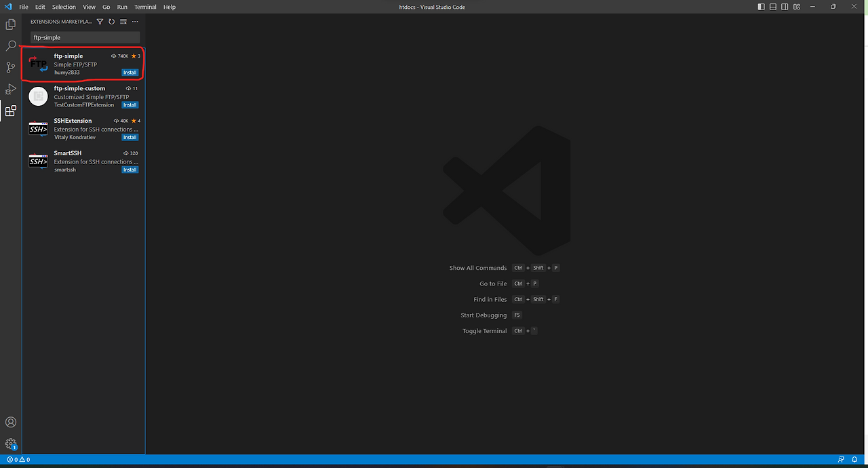Screen dimensions: 868x468
Task: Open the Run and Debug view
Action: 10,89
